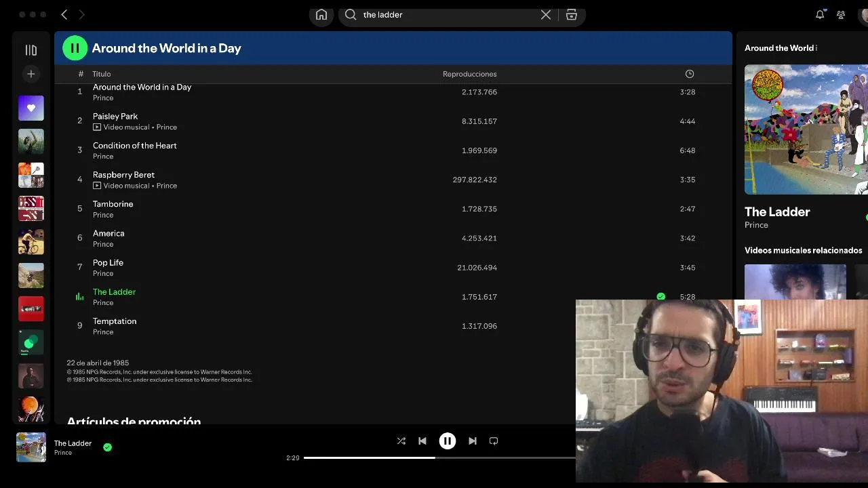Screen dimensions: 868x488
Task: Click the Video musical icon on Raspberry Beret
Action: tap(97, 185)
